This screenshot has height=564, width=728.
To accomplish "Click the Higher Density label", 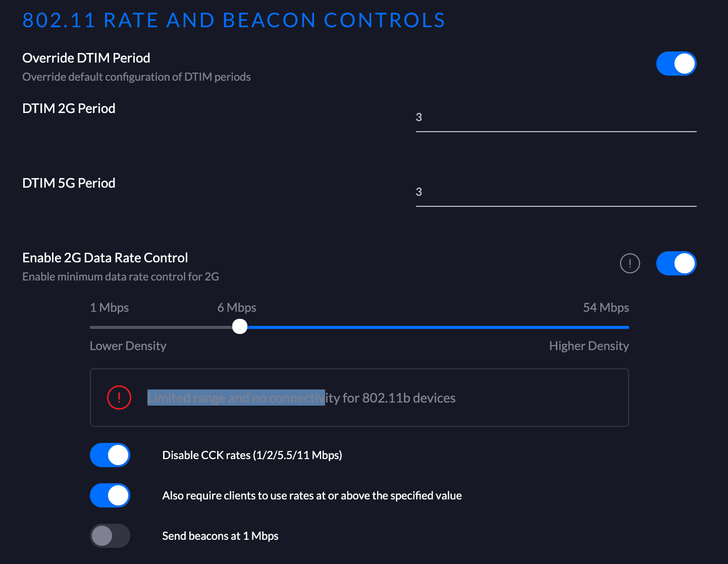I will click(589, 346).
